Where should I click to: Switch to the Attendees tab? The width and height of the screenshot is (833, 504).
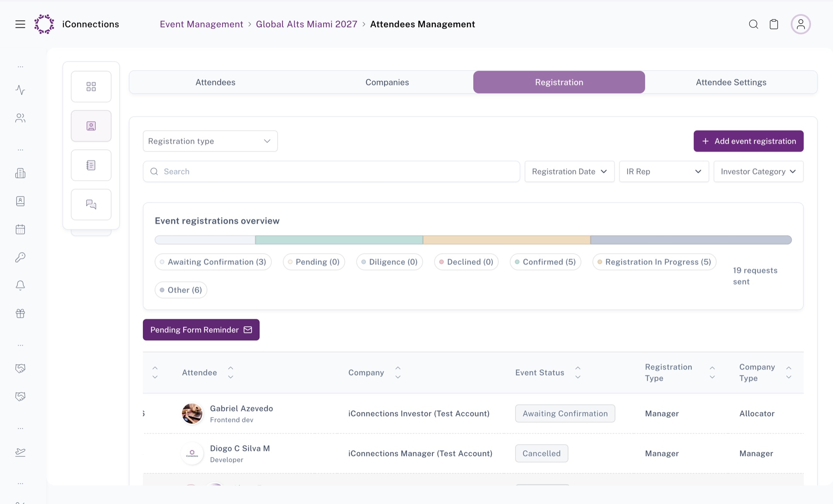tap(215, 82)
